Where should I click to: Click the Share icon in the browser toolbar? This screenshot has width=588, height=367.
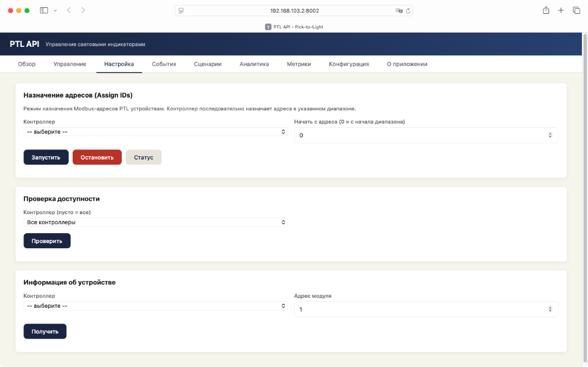[x=546, y=10]
